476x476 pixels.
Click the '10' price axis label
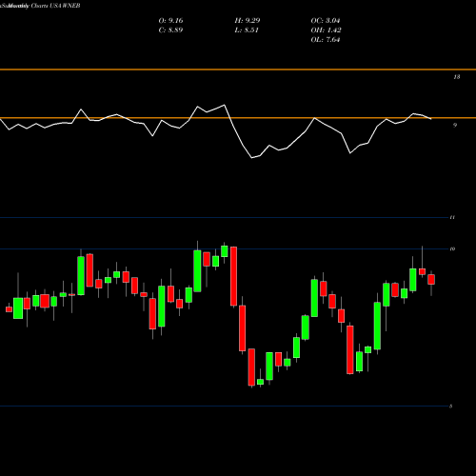click(x=452, y=248)
